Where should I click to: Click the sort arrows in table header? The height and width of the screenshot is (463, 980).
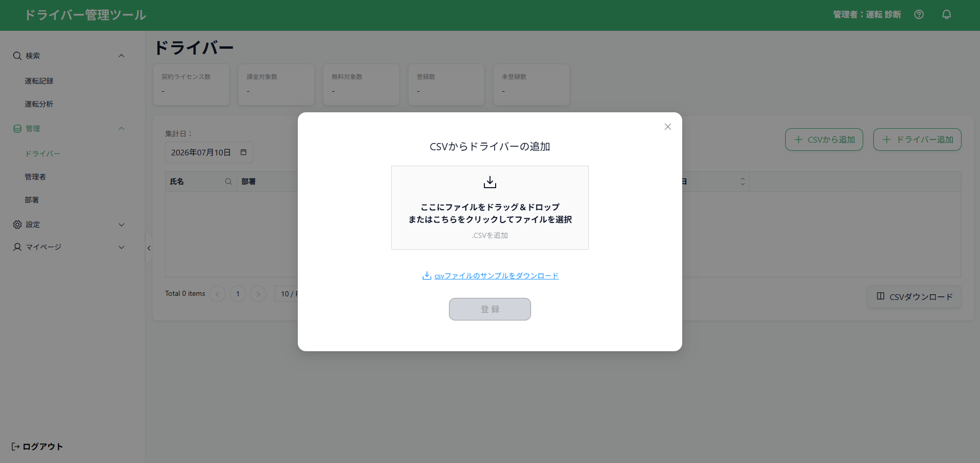click(x=742, y=182)
